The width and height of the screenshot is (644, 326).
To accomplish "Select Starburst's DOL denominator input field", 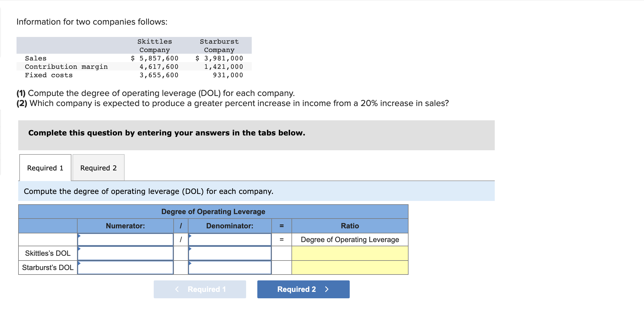I will 230,268.
